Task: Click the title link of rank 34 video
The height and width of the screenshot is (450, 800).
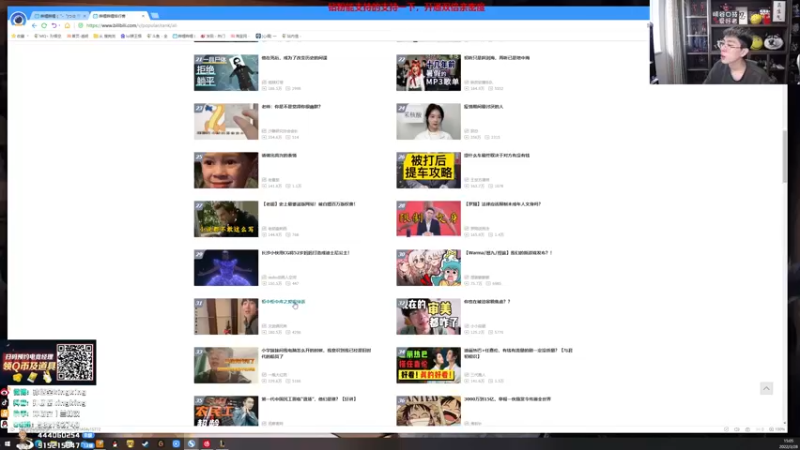Action: tap(518, 353)
